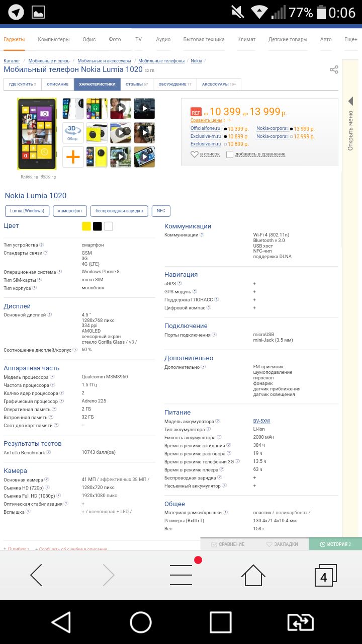362x644 pixels.
Task: Switch to the Где купить tab
Action: point(22,84)
